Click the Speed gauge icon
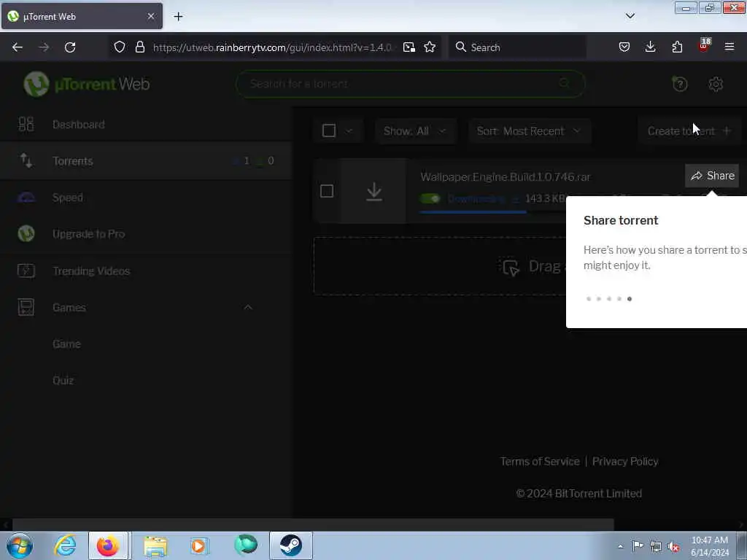This screenshot has height=560, width=747. [26, 198]
